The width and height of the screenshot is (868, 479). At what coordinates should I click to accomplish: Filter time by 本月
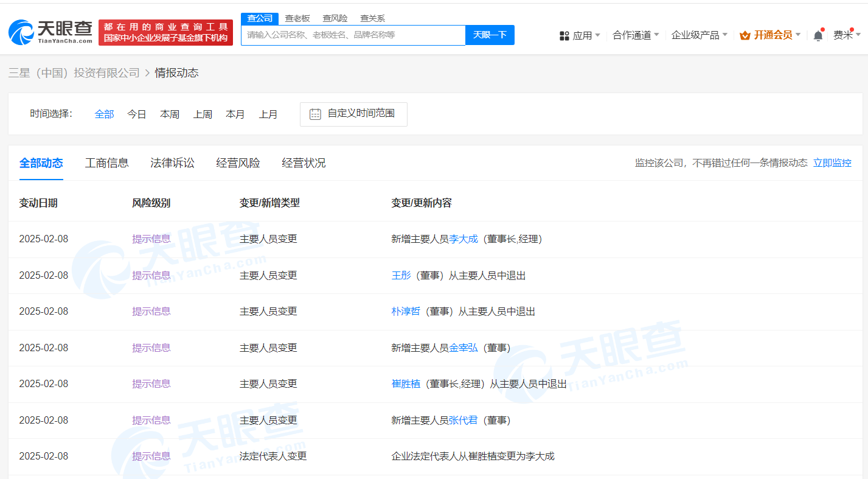[235, 114]
